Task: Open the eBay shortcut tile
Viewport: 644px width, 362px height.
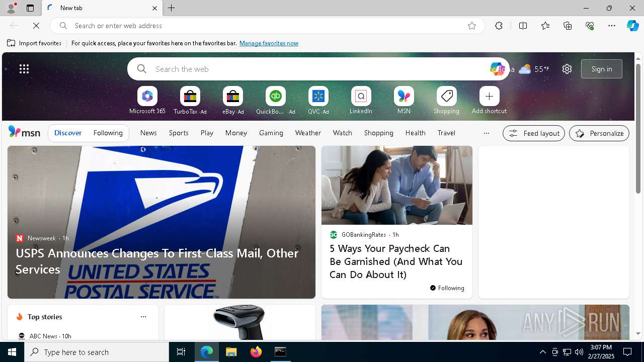Action: pyautogui.click(x=233, y=101)
